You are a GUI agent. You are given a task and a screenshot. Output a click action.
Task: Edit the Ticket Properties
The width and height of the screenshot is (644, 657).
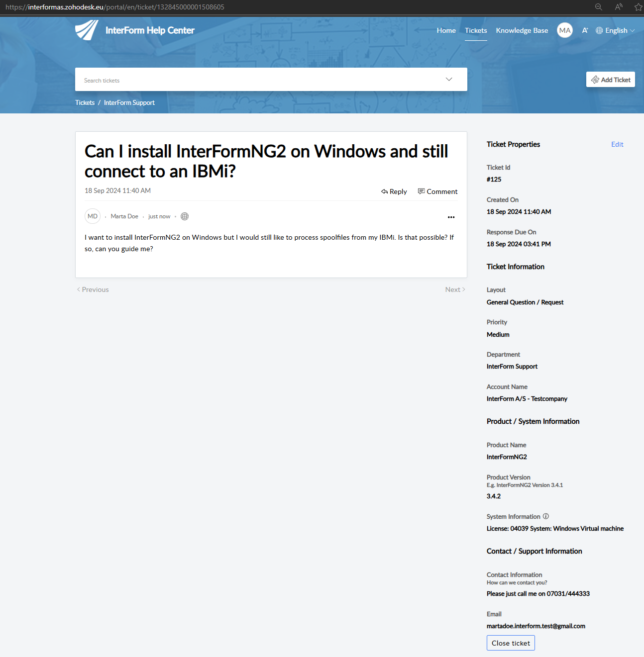coord(617,144)
